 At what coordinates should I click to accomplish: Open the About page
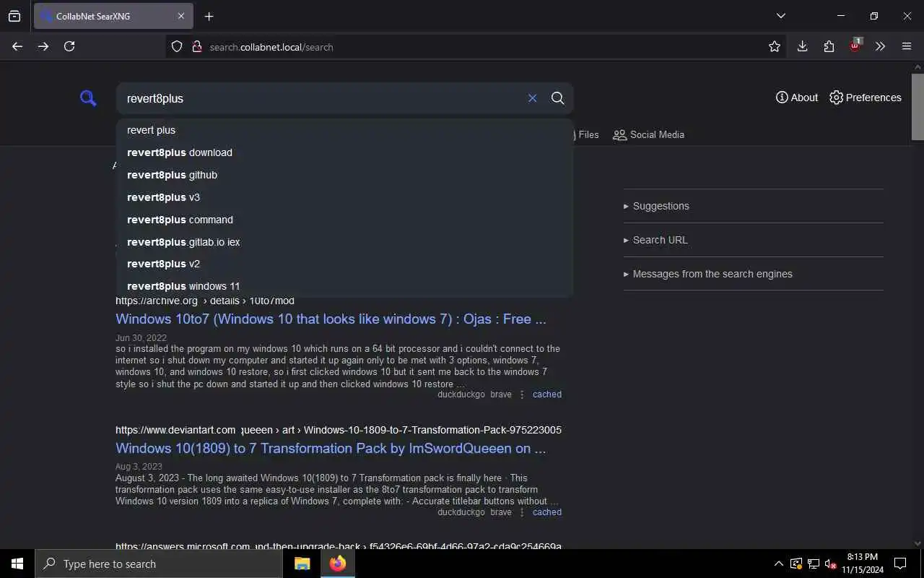pos(797,98)
